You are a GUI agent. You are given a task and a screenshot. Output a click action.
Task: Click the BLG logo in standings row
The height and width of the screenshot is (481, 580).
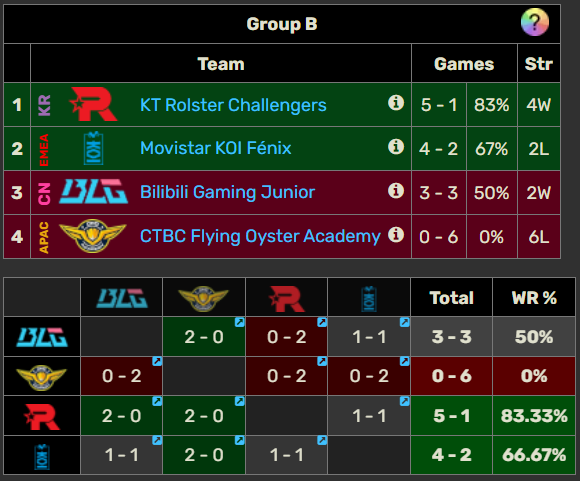(x=94, y=192)
